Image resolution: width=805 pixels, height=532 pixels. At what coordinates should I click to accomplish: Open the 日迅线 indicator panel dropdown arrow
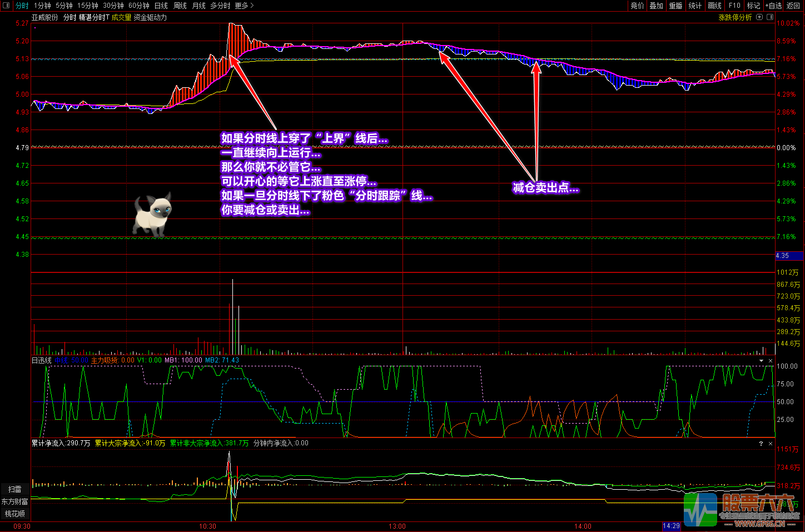(x=761, y=361)
